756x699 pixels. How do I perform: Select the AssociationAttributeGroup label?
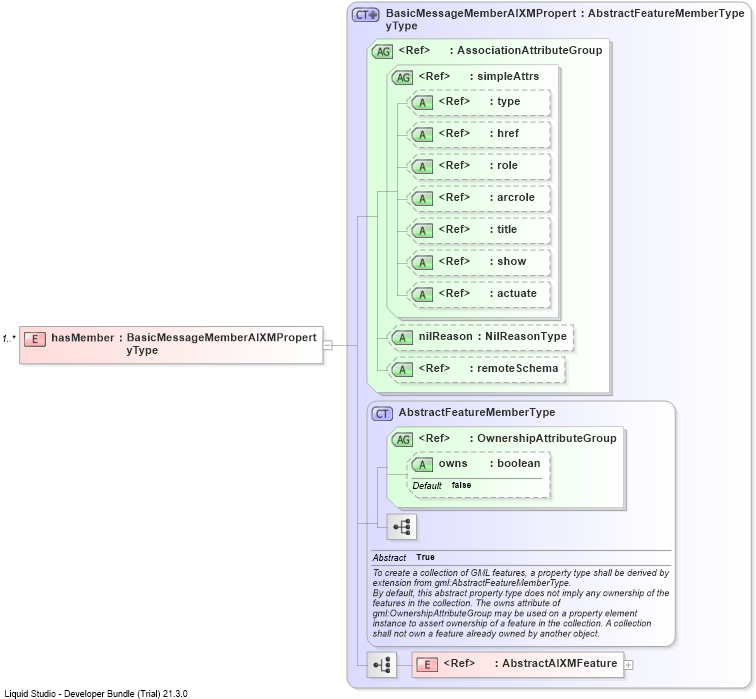coord(529,50)
